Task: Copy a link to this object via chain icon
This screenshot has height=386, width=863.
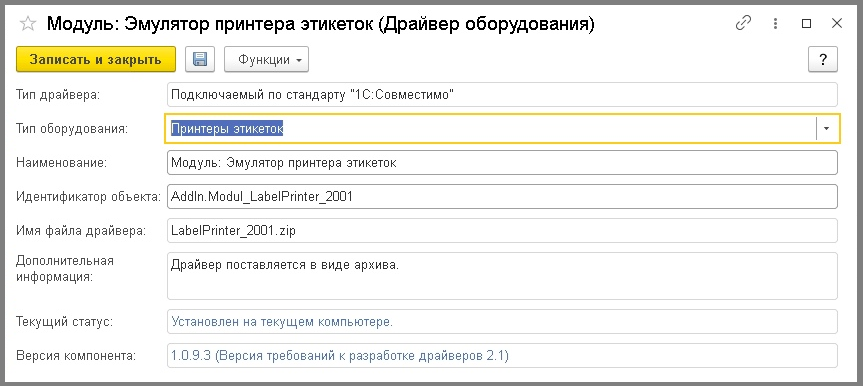Action: [744, 24]
